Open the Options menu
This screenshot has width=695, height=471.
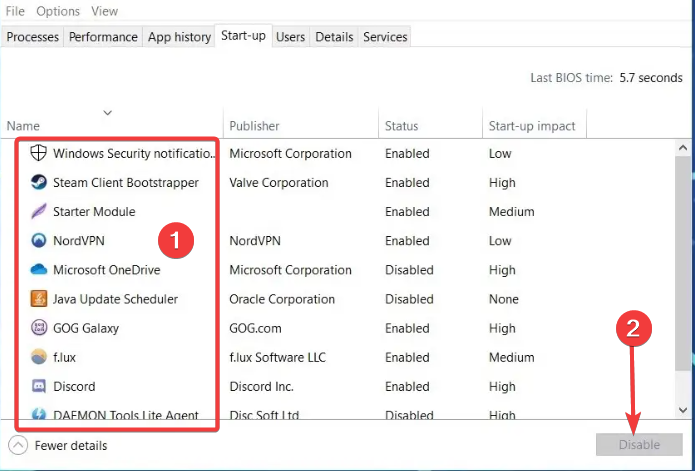coord(58,11)
